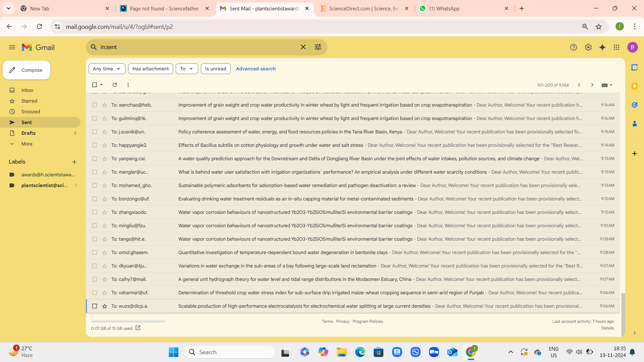Check the box for wenchao@heb. email
Image resolution: width=644 pixels, height=362 pixels.
pyautogui.click(x=95, y=105)
